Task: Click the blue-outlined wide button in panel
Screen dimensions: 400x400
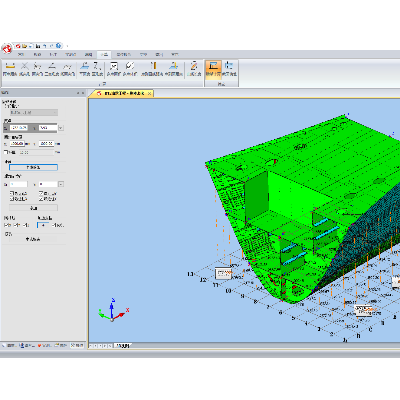Action: coord(33,167)
